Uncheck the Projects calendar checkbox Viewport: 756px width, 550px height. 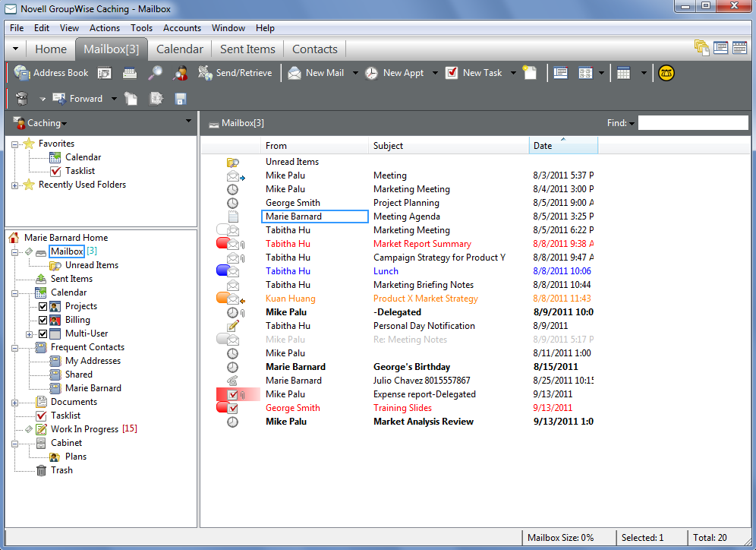[x=43, y=306]
